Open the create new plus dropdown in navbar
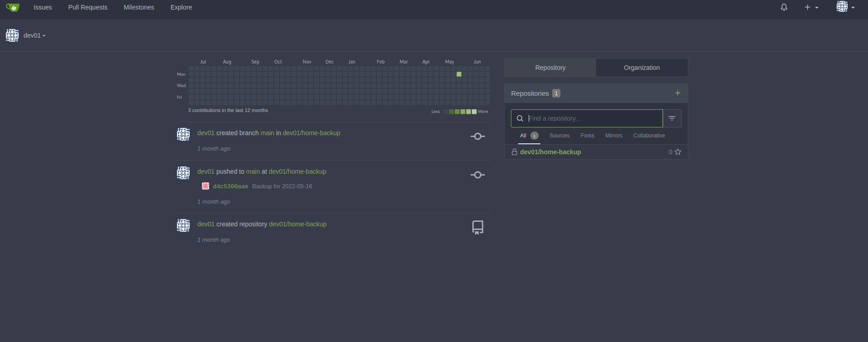 pos(811,7)
